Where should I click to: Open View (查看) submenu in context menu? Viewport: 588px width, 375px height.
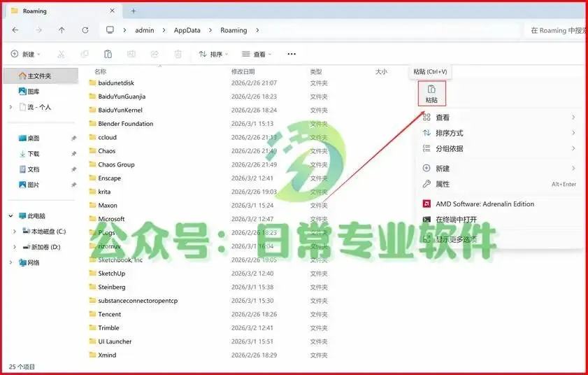[x=499, y=118]
